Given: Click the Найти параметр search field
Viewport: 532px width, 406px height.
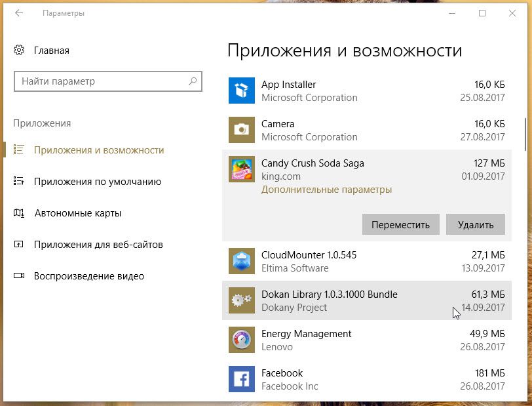Looking at the screenshot, I should tap(102, 81).
